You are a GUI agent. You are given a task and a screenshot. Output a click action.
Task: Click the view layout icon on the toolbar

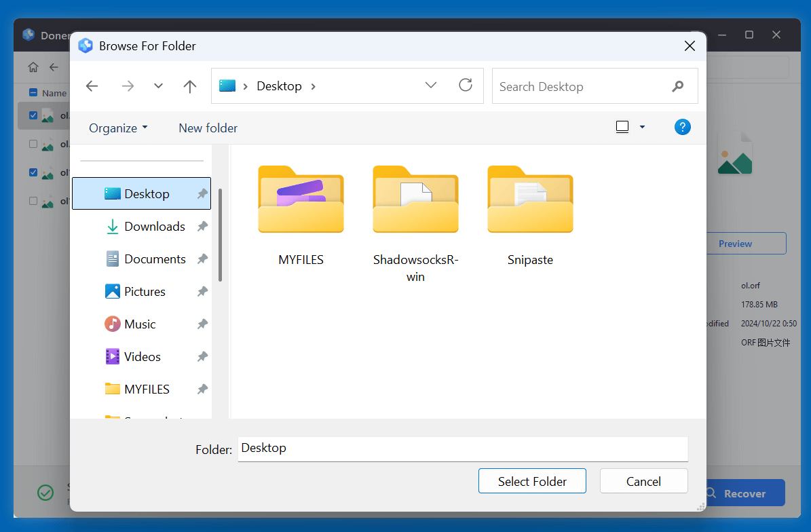(x=622, y=127)
